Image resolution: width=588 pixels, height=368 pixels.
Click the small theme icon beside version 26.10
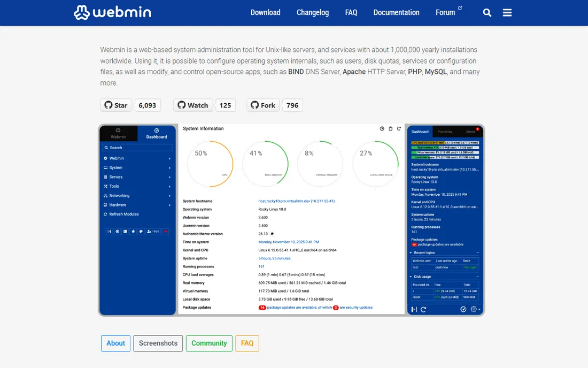tap(272, 234)
